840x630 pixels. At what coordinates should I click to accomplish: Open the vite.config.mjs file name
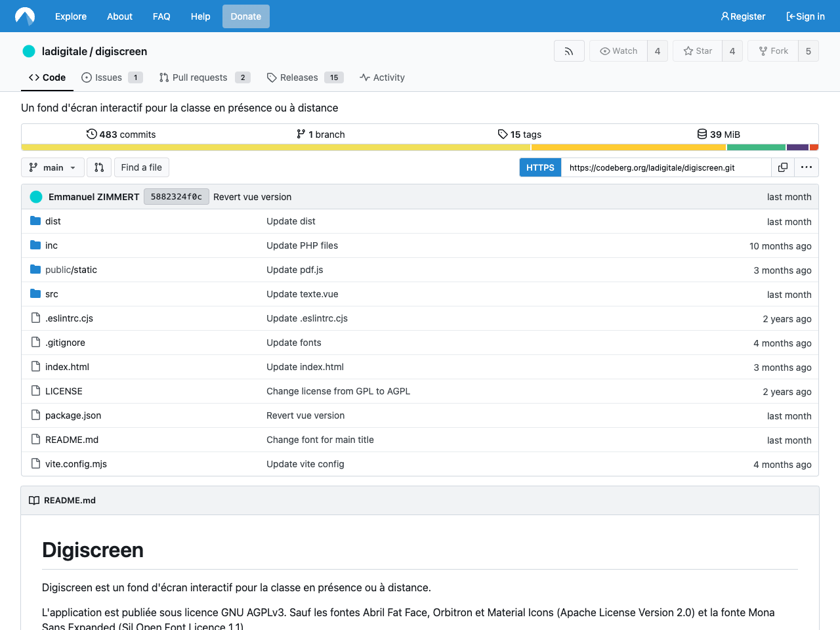click(76, 464)
